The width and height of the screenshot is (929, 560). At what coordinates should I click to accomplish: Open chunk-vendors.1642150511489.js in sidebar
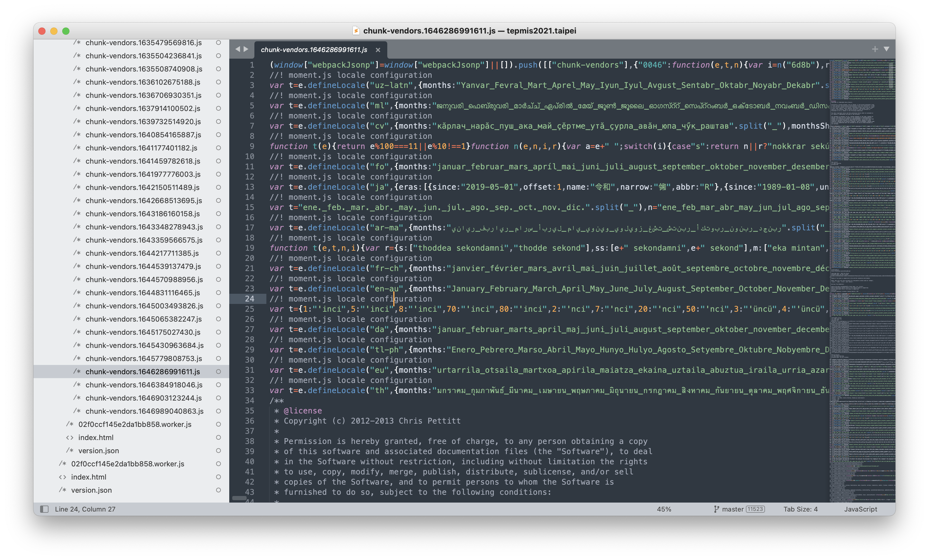pyautogui.click(x=142, y=187)
